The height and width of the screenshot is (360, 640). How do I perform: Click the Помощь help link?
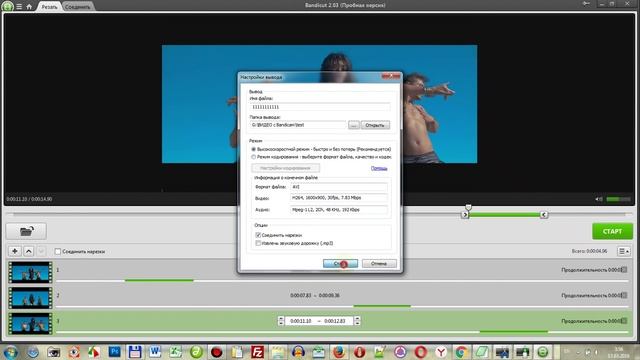[x=379, y=168]
